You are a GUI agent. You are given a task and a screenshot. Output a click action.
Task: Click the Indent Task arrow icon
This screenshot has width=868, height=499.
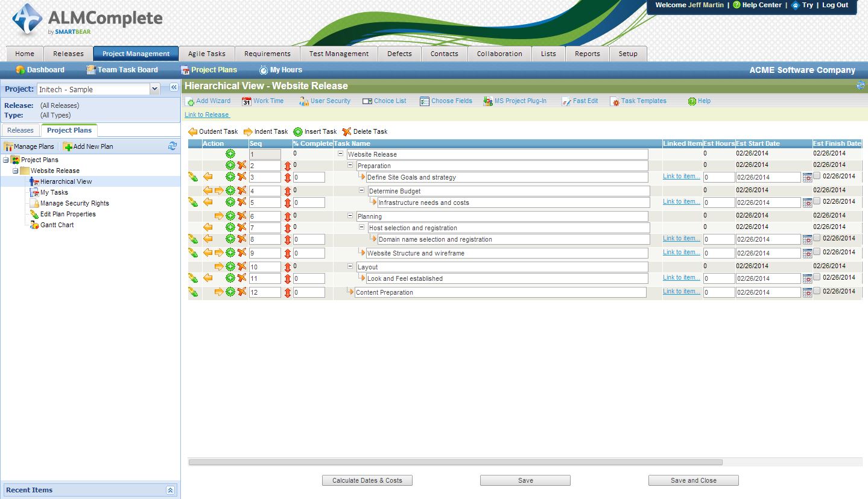(x=248, y=132)
